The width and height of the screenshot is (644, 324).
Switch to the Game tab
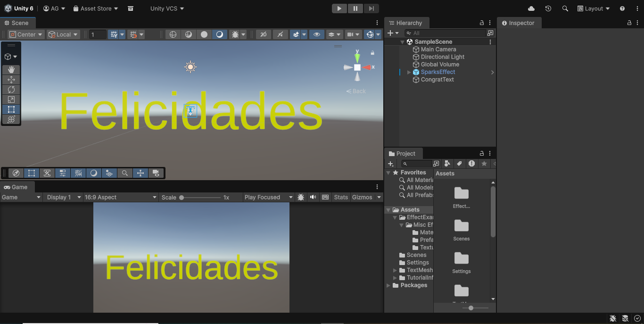[16, 187]
